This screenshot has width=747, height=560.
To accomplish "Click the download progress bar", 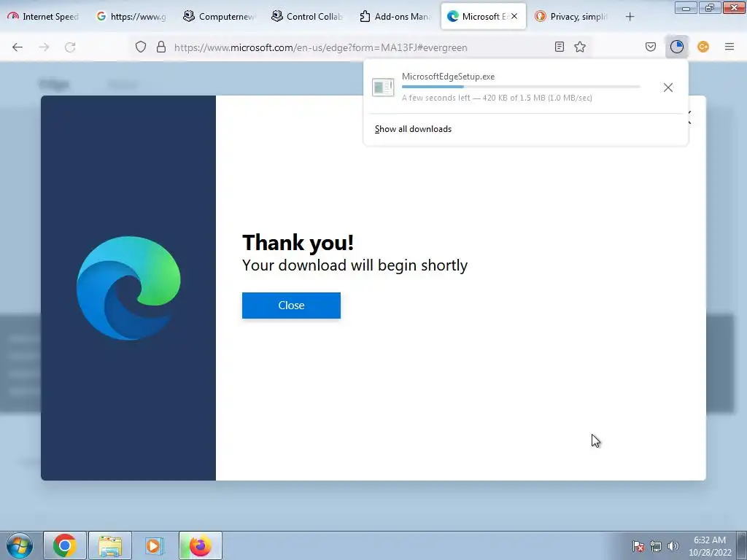I will (x=521, y=87).
